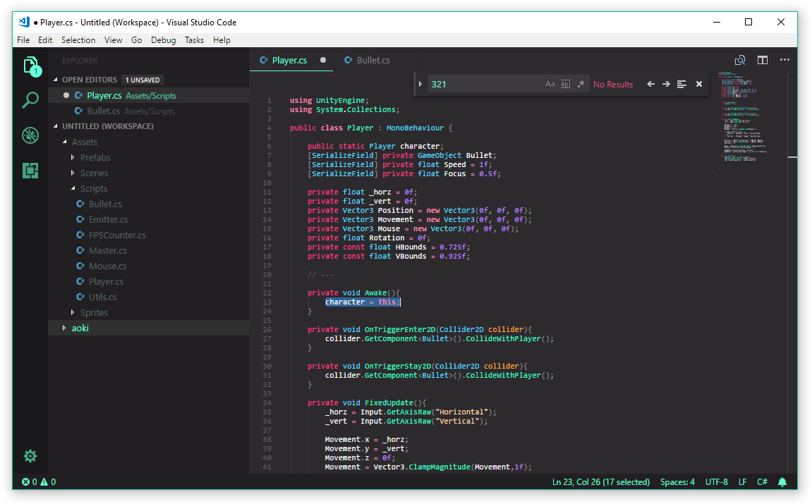The height and width of the screenshot is (504, 812).
Task: Click the unsaved dot on the Player.cs tab
Action: (x=323, y=60)
